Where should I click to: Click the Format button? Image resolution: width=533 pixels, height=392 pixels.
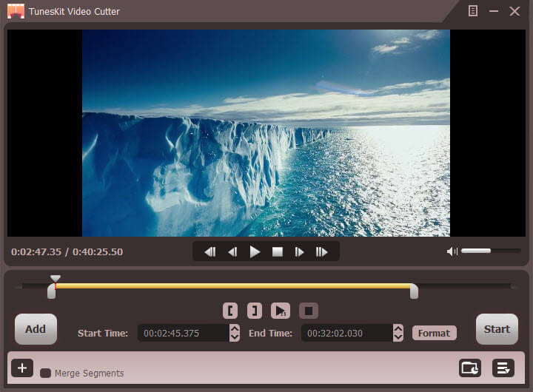pos(434,333)
